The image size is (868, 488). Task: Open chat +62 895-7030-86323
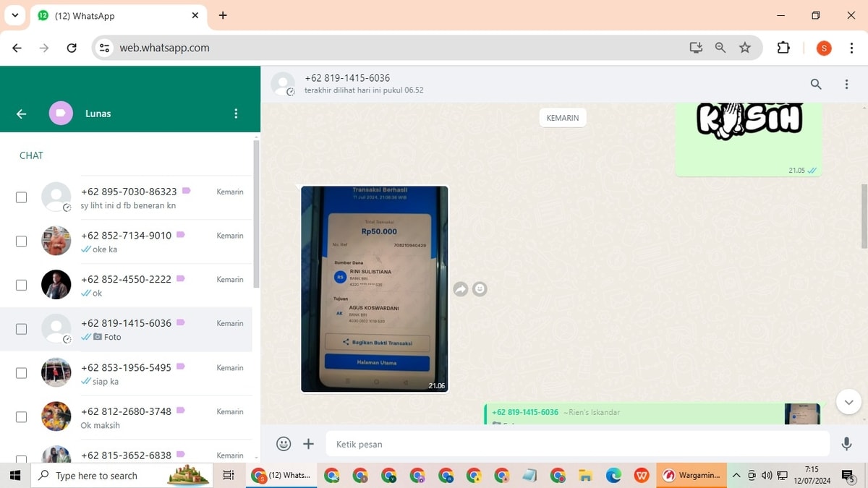click(x=126, y=197)
